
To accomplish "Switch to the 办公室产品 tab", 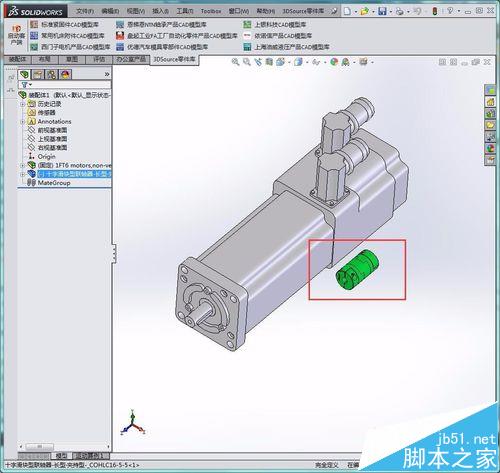I will click(131, 59).
